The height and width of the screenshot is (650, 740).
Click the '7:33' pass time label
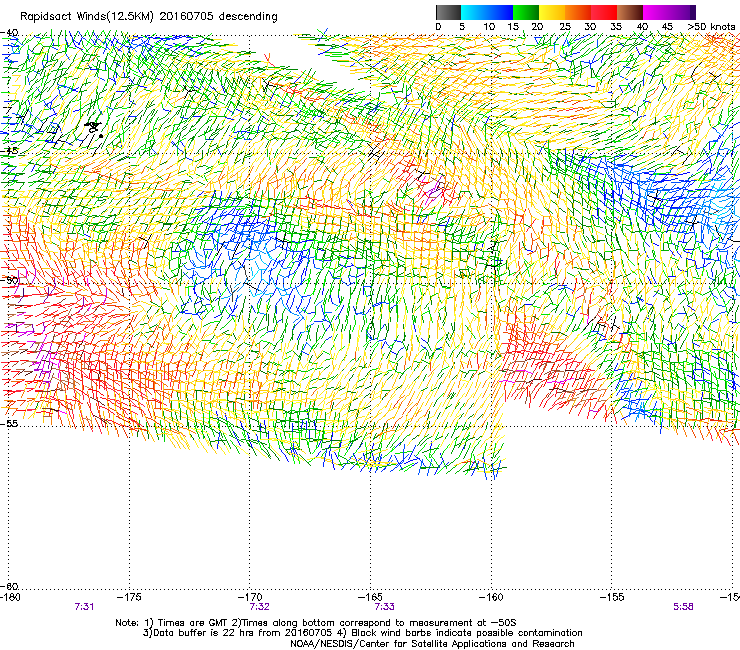[x=385, y=607]
